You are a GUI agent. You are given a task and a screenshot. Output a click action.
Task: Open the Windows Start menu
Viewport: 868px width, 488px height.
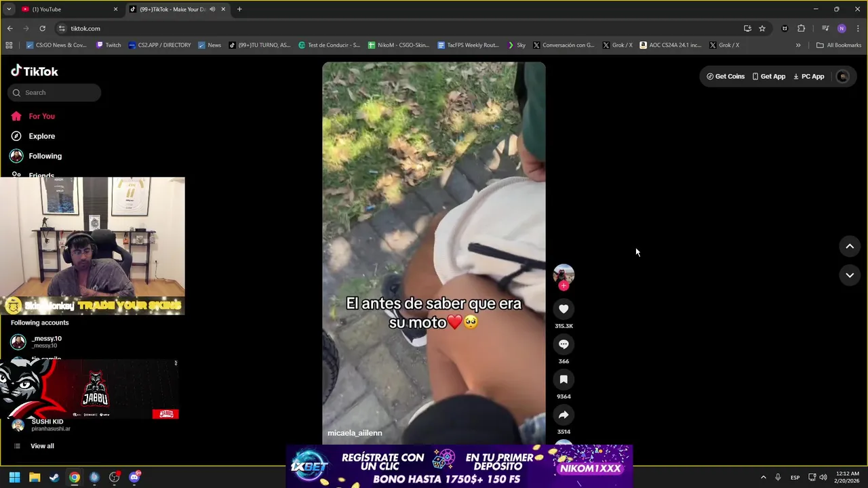(x=14, y=477)
